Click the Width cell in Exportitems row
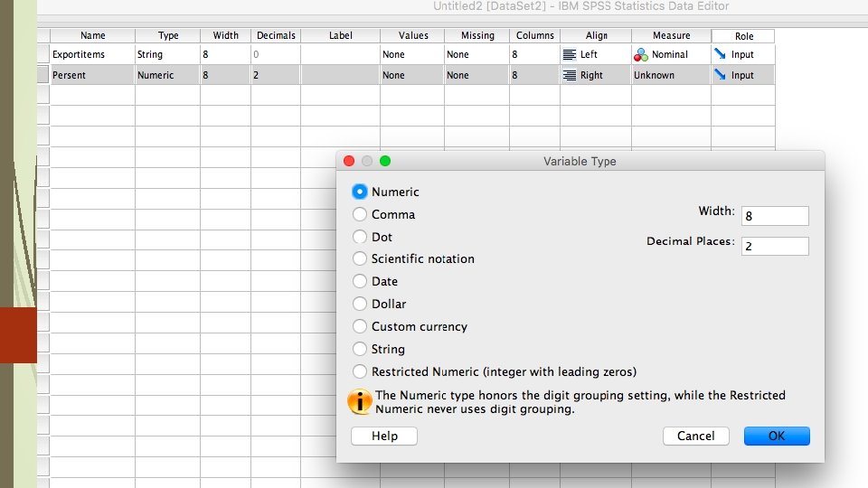868x488 pixels. tap(226, 54)
